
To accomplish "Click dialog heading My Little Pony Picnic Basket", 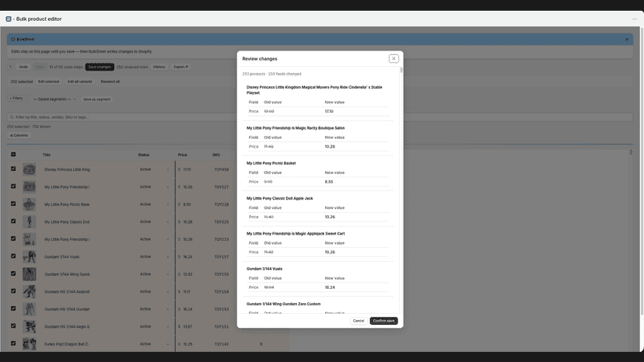I will pos(271,163).
